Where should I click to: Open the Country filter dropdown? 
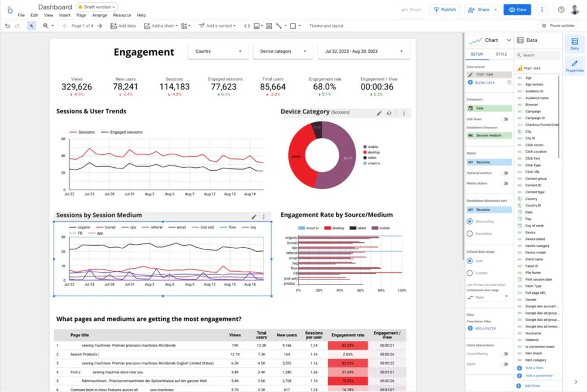coord(218,51)
